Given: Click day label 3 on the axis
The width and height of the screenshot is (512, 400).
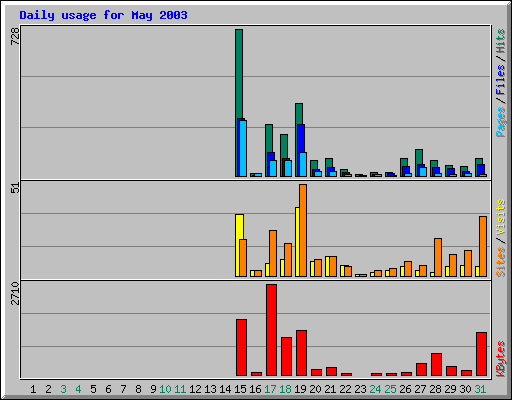Looking at the screenshot, I should pos(63,389).
